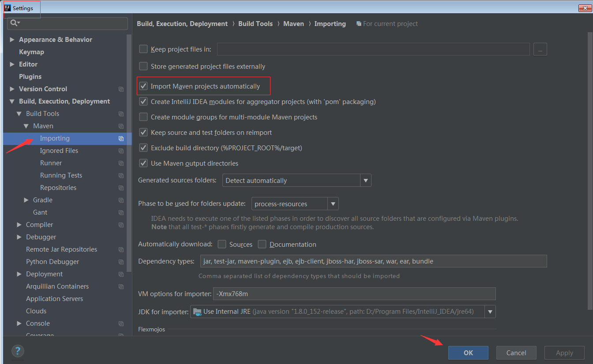Screen dimensions: 593x364
Task: Click the settings tree vertical scrollbar
Action: pos(129,153)
